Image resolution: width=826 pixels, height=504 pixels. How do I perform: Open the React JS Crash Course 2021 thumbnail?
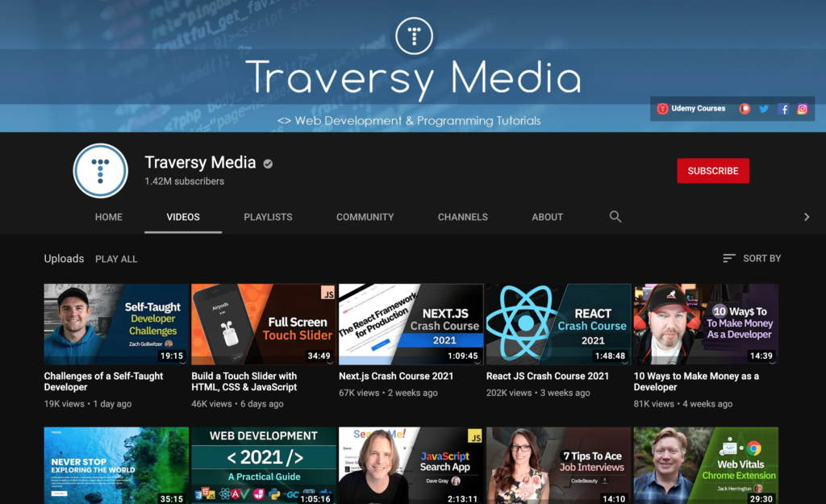558,323
